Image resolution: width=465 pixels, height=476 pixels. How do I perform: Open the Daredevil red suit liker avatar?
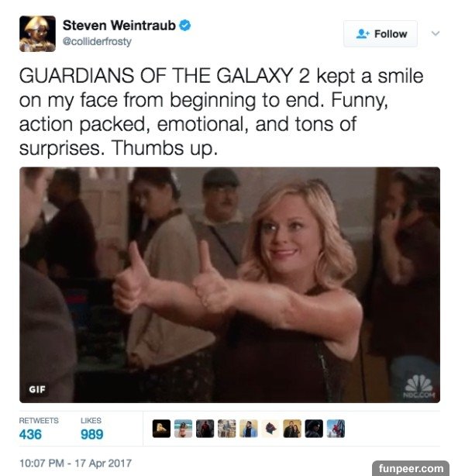205,429
